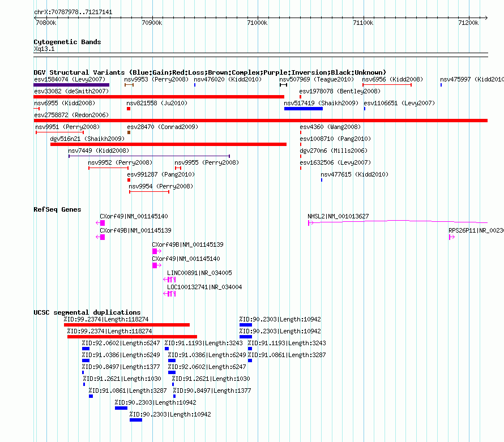504x442 pixels.
Task: Click CXorf49|NM_001145140 reverse-strand gene glyph
Action: coord(100,223)
